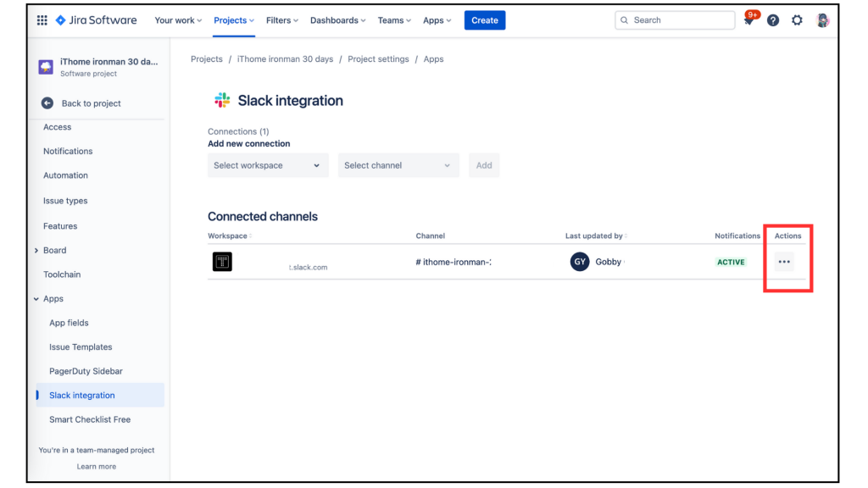Open the app switcher grid icon
The width and height of the screenshot is (868, 488).
click(42, 20)
